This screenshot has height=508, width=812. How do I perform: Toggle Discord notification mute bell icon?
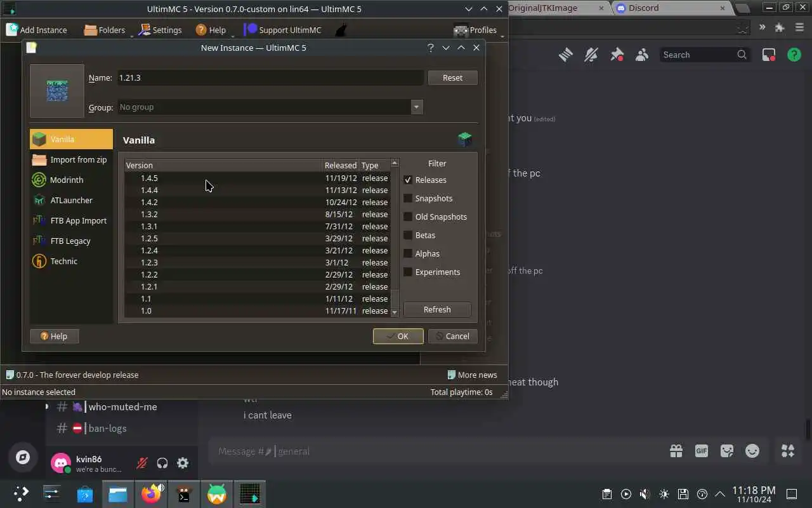tap(591, 55)
